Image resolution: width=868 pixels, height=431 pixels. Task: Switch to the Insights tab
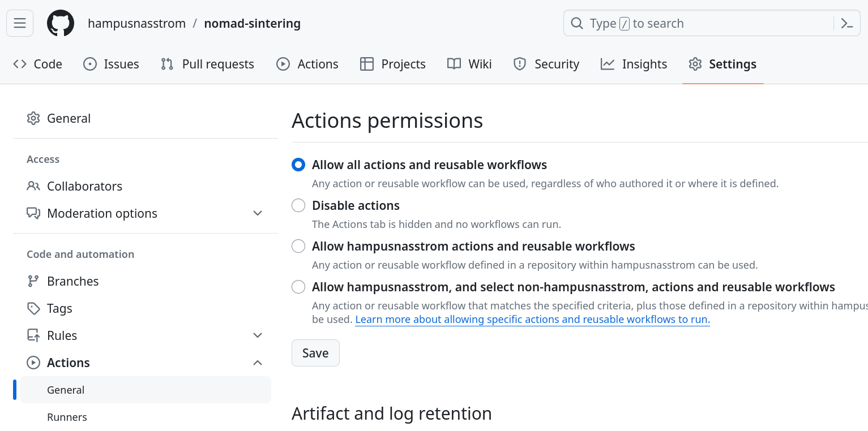pyautogui.click(x=634, y=64)
